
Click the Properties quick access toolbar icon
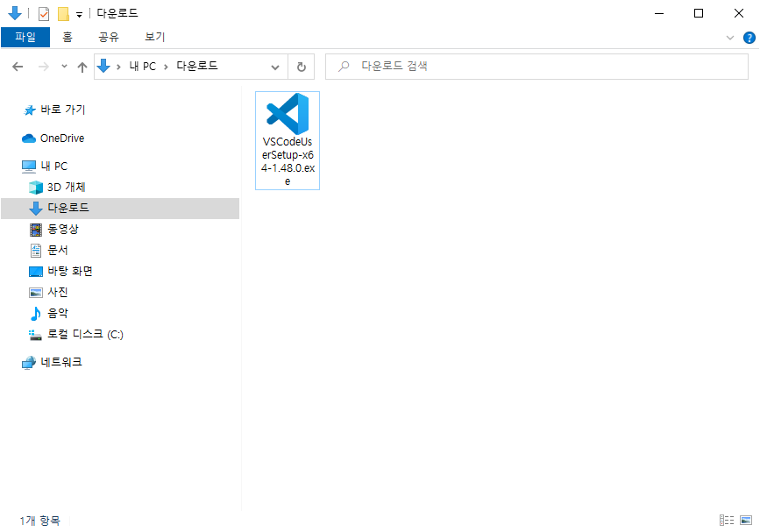pos(44,13)
